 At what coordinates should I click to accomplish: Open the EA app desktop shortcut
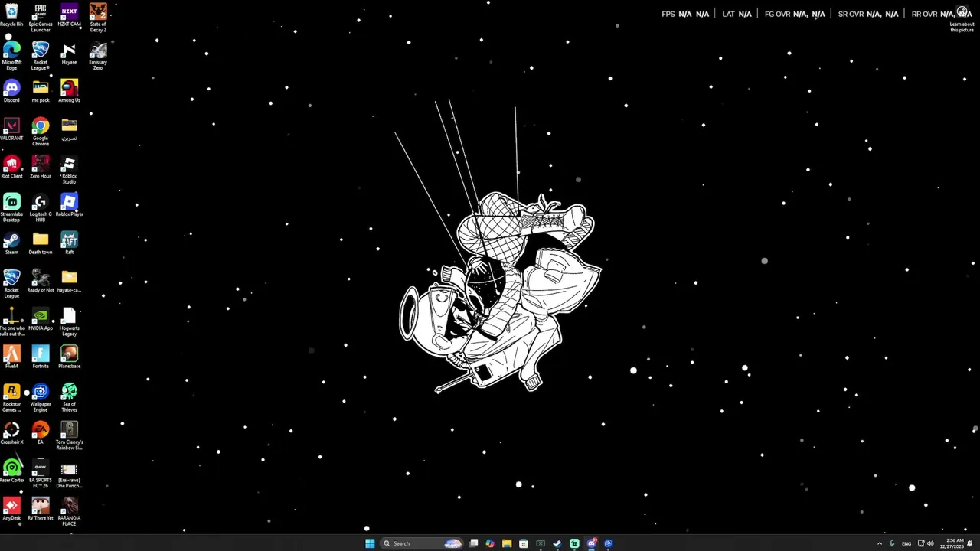pos(41,433)
